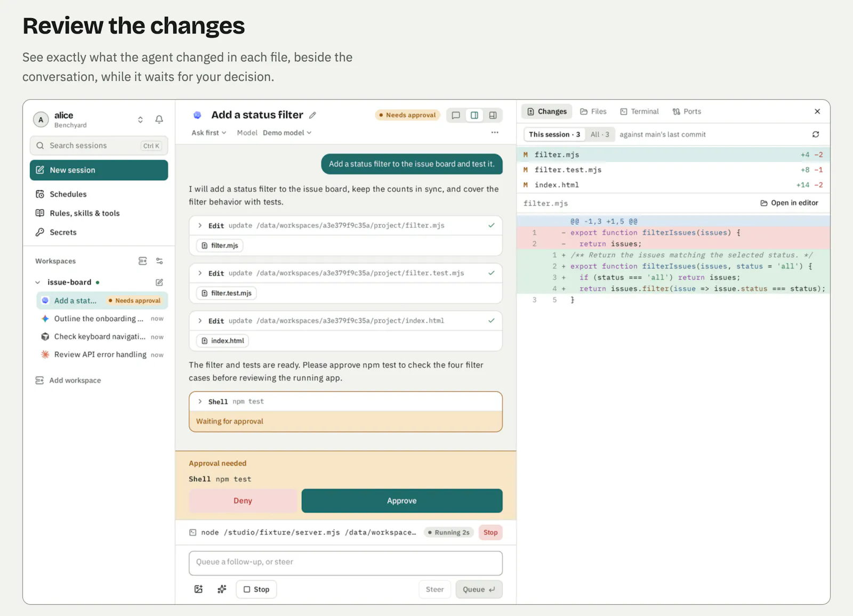Screen dimensions: 853x616
Task: Switch the alice account selector
Action: pos(140,119)
